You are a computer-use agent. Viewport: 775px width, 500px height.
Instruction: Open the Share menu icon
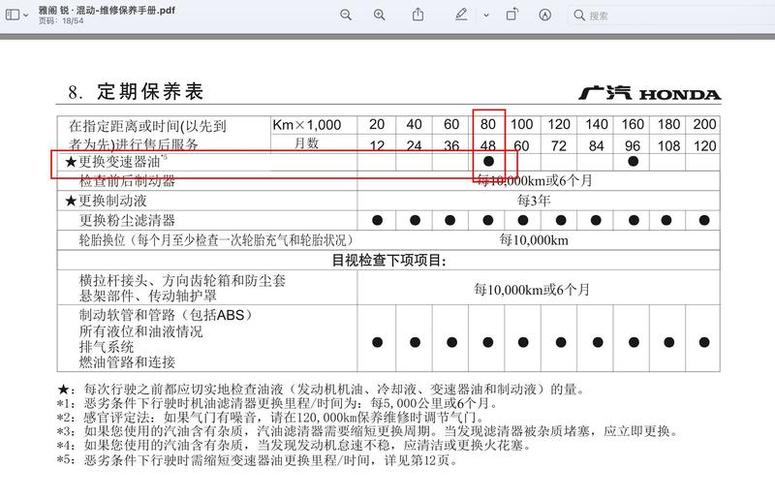[418, 14]
